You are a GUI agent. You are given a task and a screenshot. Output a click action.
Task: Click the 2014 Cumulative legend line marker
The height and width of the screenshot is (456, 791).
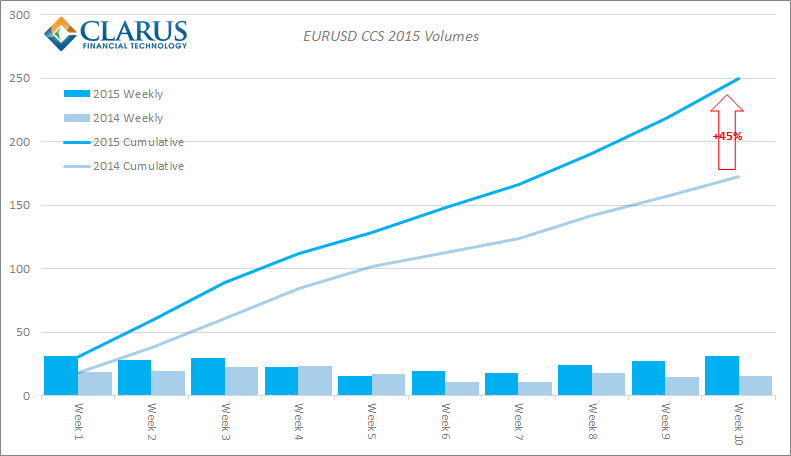[77, 166]
